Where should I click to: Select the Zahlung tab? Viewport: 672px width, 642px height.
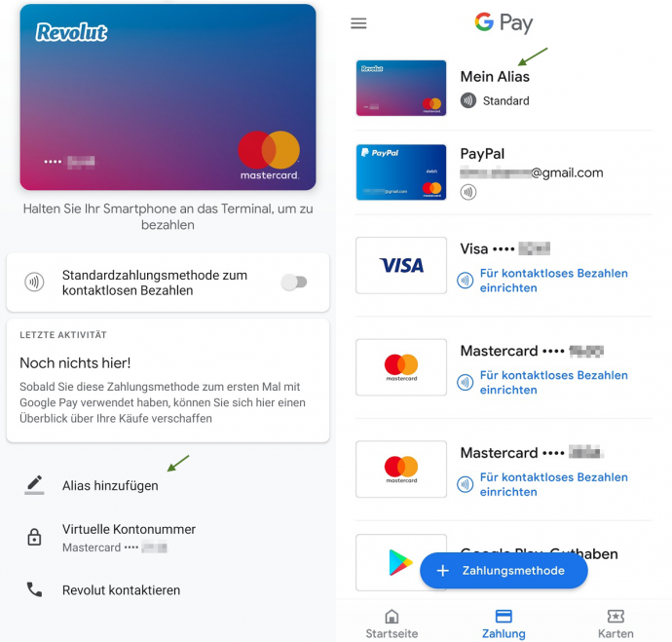pyautogui.click(x=504, y=624)
